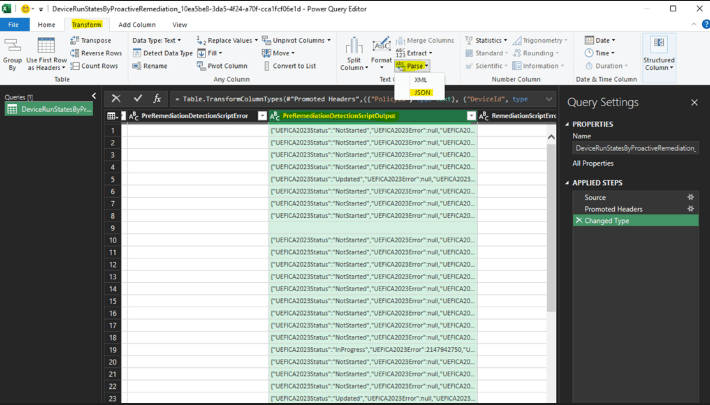Open the File tab
This screenshot has height=405, width=710.
point(14,24)
